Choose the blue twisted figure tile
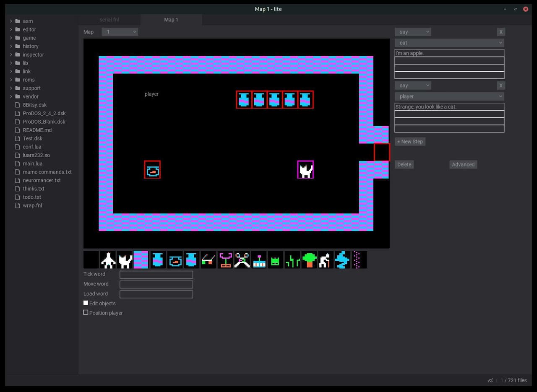This screenshot has width=537, height=392. click(x=343, y=260)
